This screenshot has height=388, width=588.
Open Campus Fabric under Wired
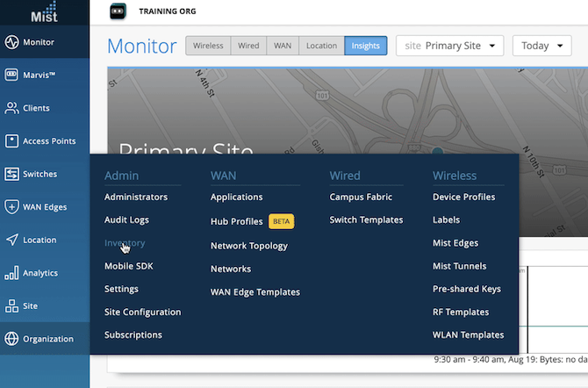point(360,198)
